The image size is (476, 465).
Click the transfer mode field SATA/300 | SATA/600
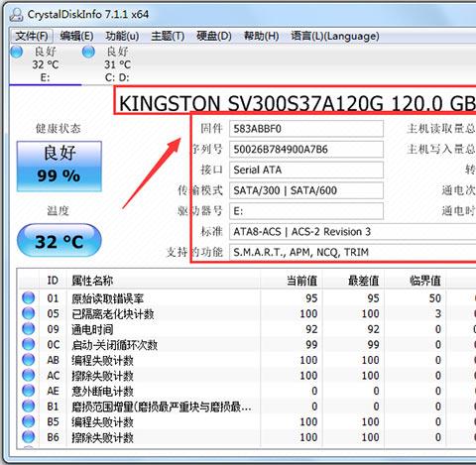306,190
